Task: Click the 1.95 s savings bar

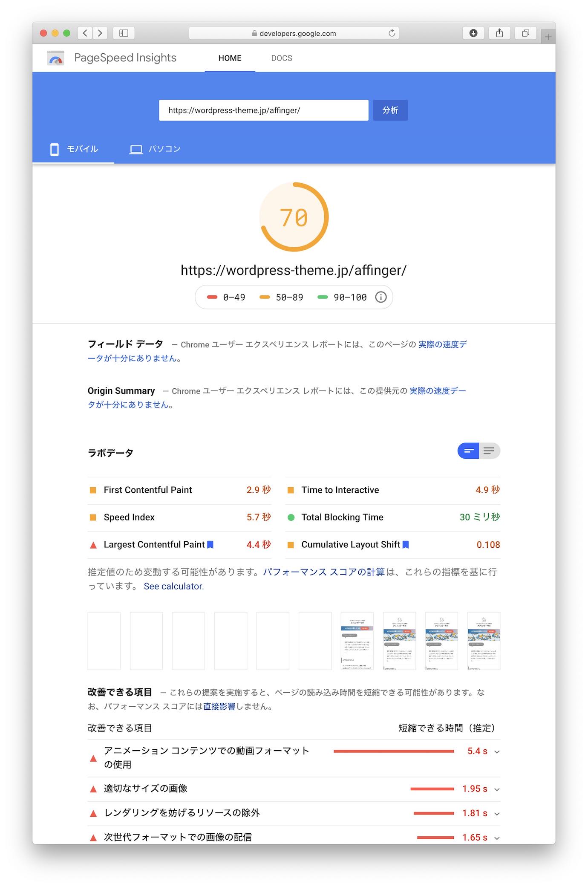Action: 432,789
